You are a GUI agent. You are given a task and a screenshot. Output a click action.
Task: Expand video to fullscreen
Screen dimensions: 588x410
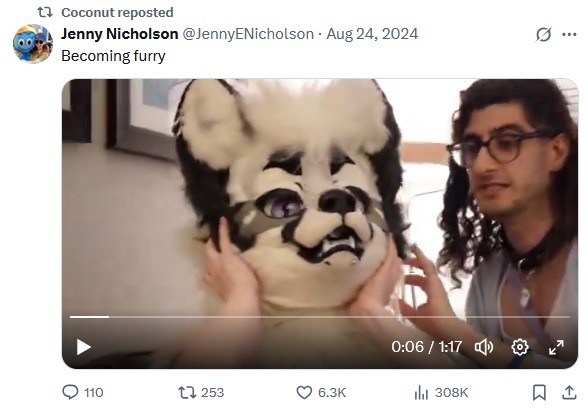(556, 347)
